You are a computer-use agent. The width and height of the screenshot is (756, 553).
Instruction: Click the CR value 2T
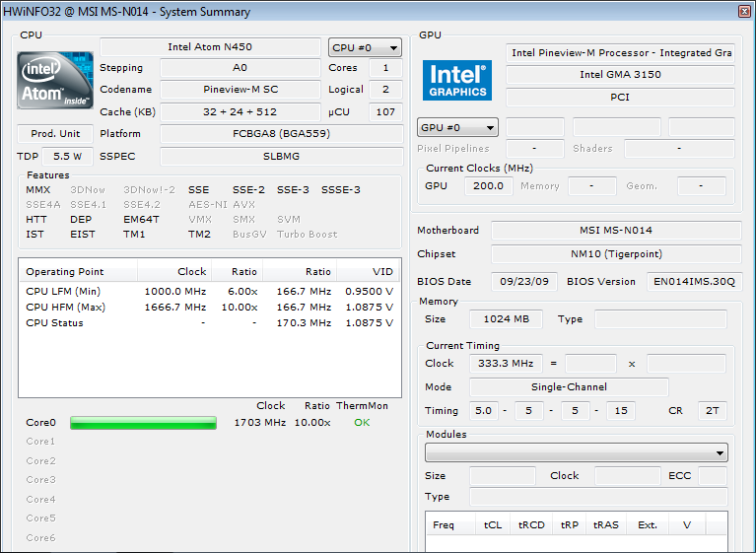coord(712,410)
